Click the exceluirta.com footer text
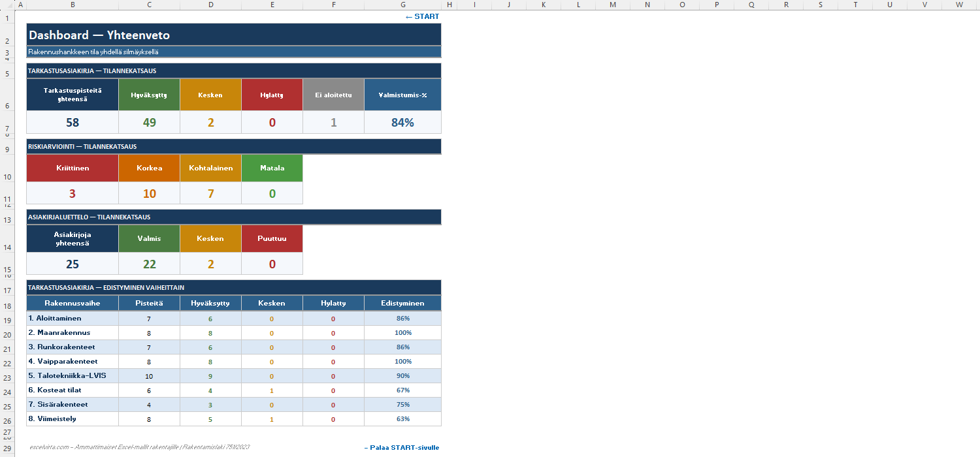The width and height of the screenshot is (980, 457). point(139,447)
